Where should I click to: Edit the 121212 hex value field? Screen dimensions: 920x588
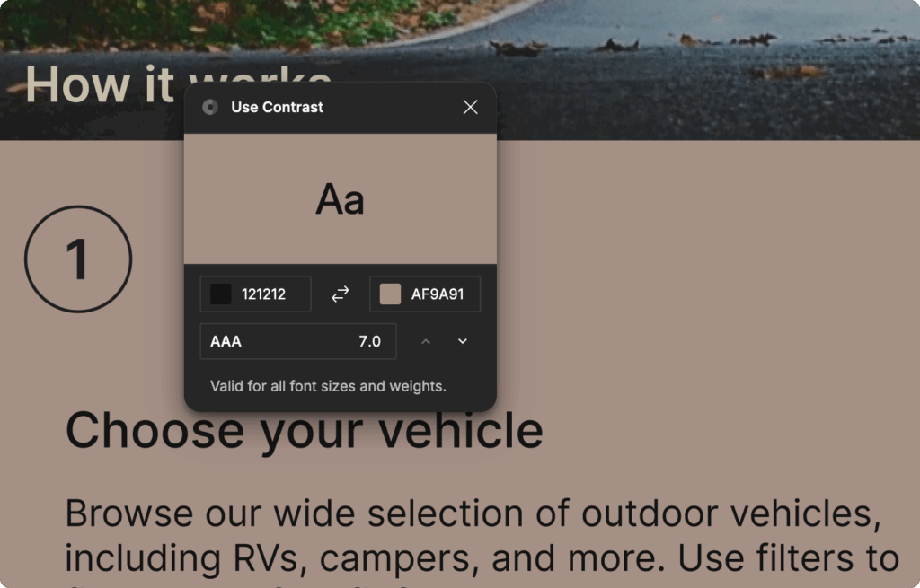[263, 294]
